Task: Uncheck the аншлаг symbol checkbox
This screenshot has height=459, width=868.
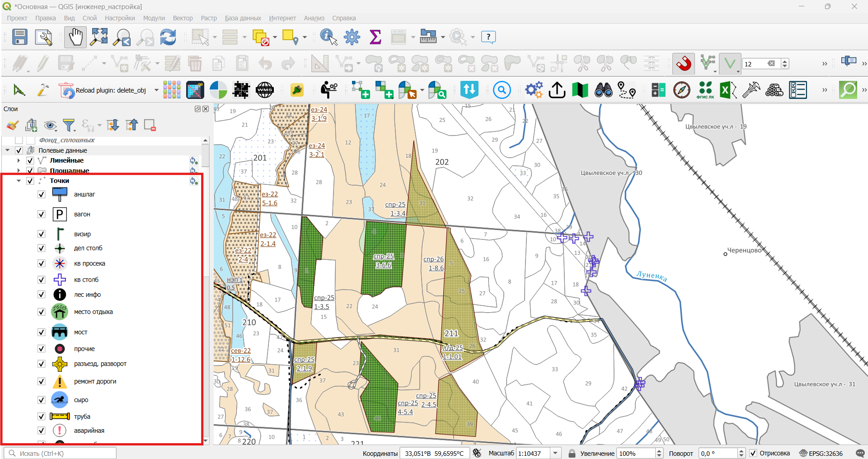Action: 42,194
